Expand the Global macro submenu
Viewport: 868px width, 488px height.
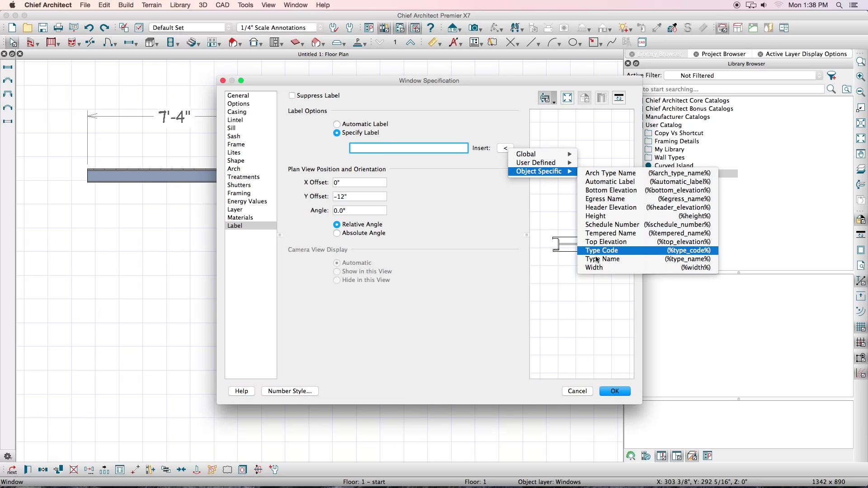point(542,154)
